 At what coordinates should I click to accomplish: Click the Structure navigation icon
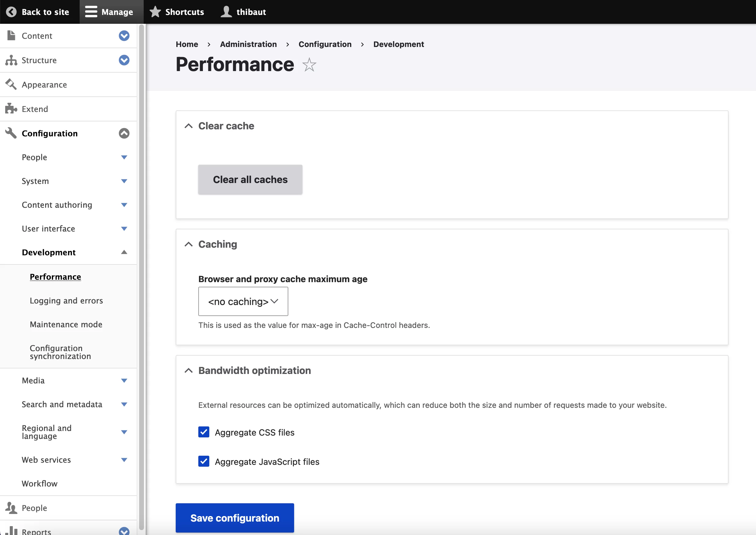point(11,60)
